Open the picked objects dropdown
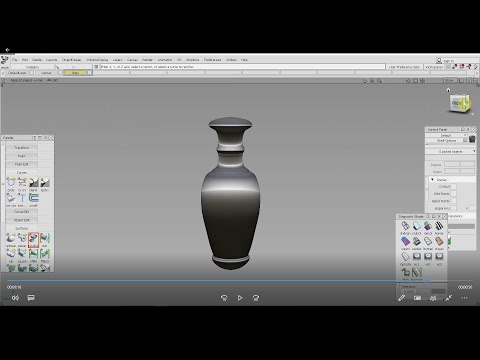This screenshot has height=360, width=480. click(x=450, y=151)
